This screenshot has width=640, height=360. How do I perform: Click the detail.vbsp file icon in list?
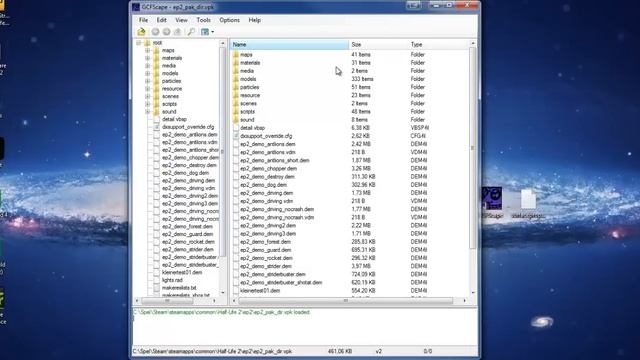point(236,128)
